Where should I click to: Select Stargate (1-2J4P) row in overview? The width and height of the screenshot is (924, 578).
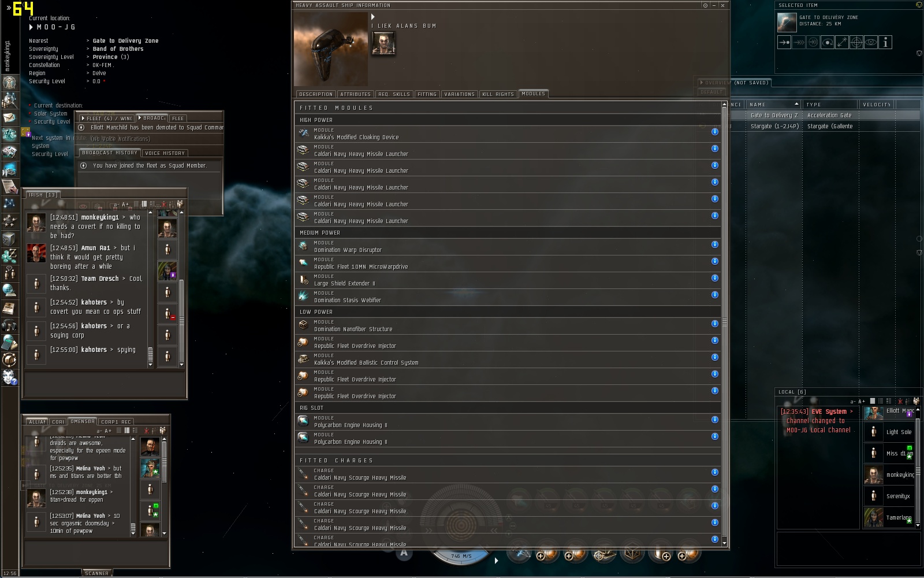click(825, 126)
